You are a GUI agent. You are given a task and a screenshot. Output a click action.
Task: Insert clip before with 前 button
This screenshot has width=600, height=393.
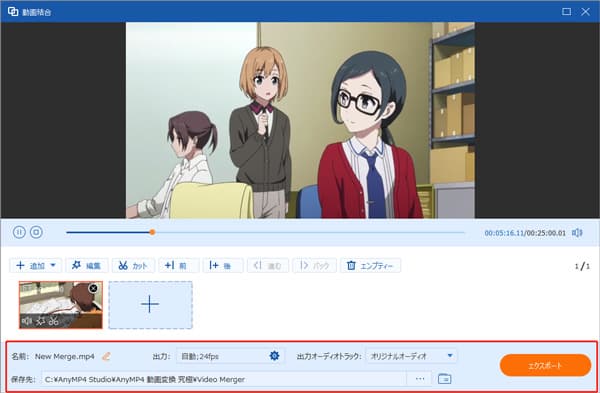click(x=179, y=266)
